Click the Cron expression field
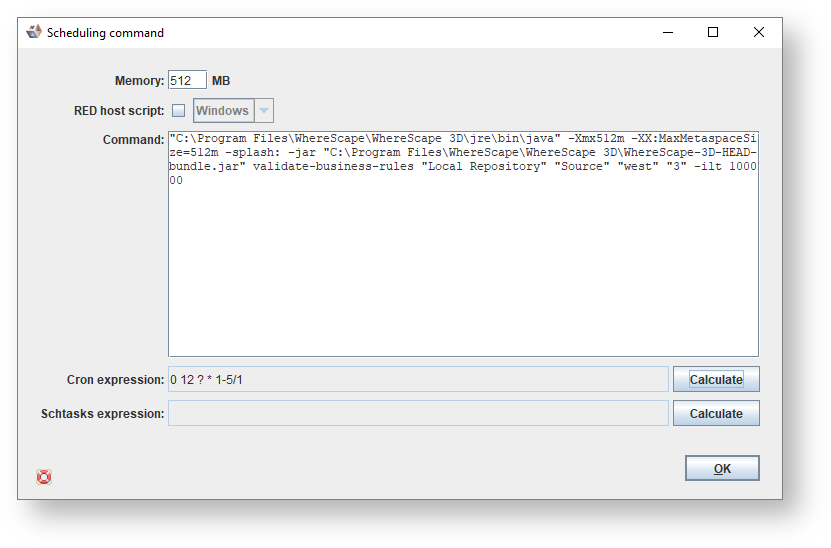This screenshot has width=831, height=548. (x=418, y=379)
